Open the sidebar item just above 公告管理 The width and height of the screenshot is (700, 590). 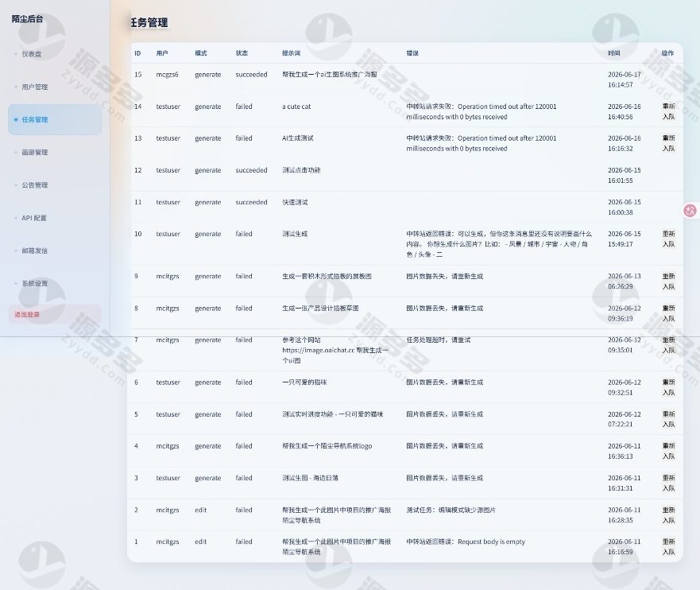pos(55,153)
